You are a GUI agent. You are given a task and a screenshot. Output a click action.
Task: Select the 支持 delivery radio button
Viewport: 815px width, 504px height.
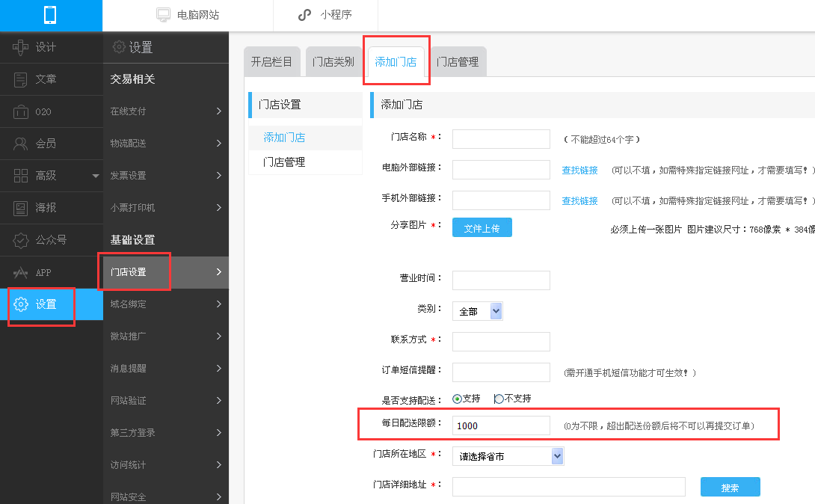[457, 399]
